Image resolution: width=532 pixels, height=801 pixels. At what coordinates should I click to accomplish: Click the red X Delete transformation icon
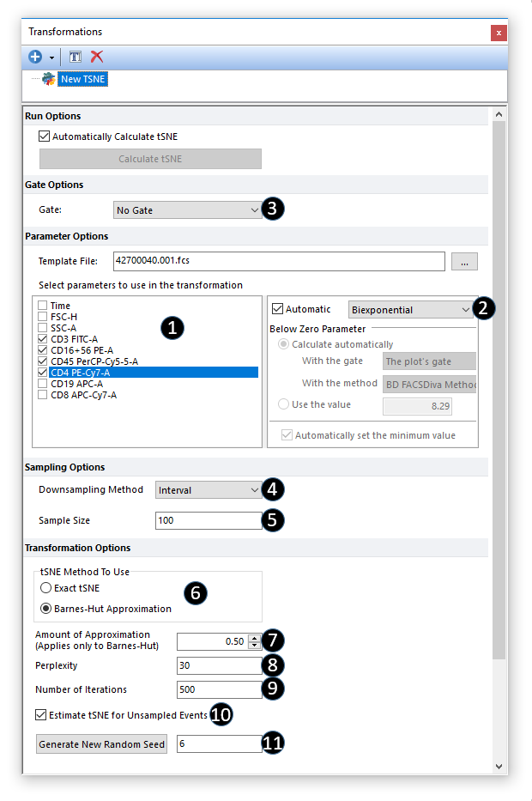pos(97,57)
